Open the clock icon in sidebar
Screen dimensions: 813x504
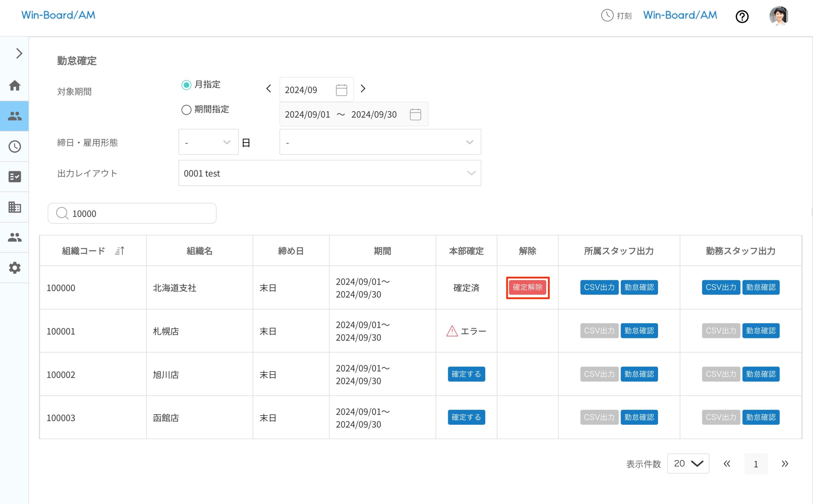coord(15,147)
